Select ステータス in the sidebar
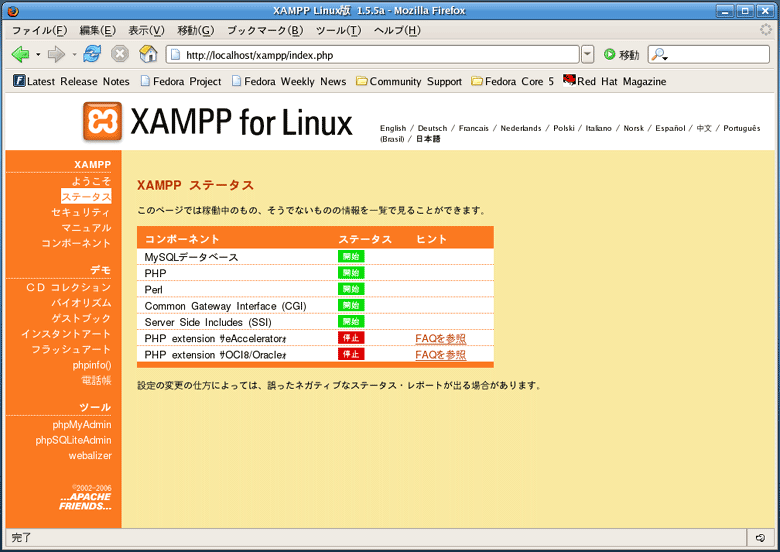Viewport: 780px width, 552px height. pyautogui.click(x=86, y=196)
